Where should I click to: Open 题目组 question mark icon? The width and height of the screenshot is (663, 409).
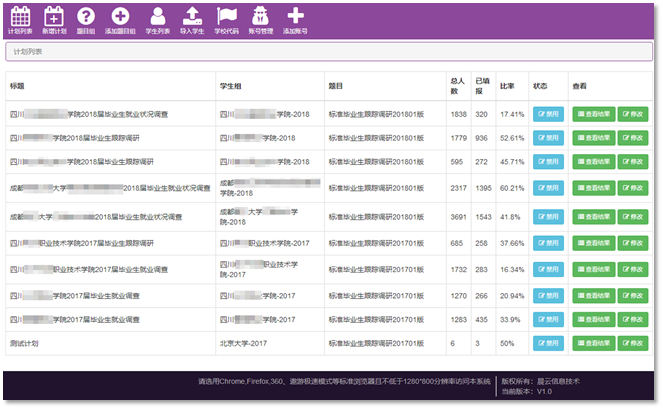[86, 16]
